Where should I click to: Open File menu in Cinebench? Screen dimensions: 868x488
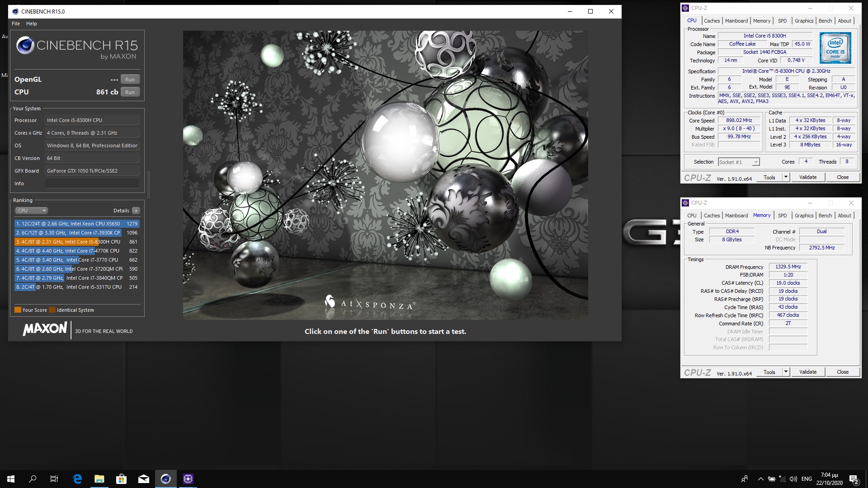click(x=16, y=23)
